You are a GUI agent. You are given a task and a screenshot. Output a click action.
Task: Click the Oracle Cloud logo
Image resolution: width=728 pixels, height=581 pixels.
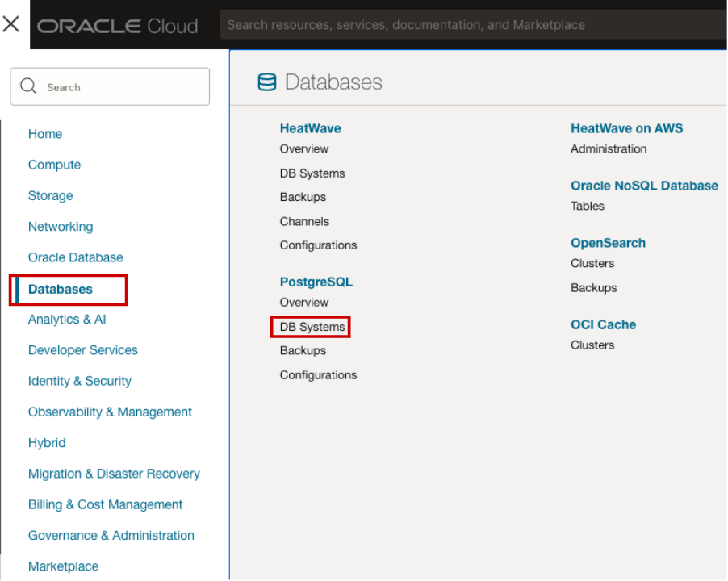(118, 26)
